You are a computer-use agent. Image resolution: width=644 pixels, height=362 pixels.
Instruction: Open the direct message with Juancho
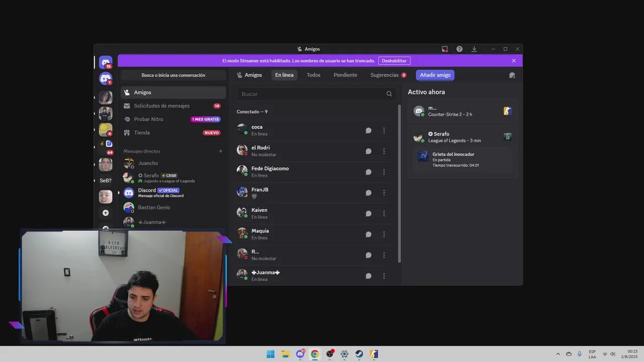(x=173, y=163)
